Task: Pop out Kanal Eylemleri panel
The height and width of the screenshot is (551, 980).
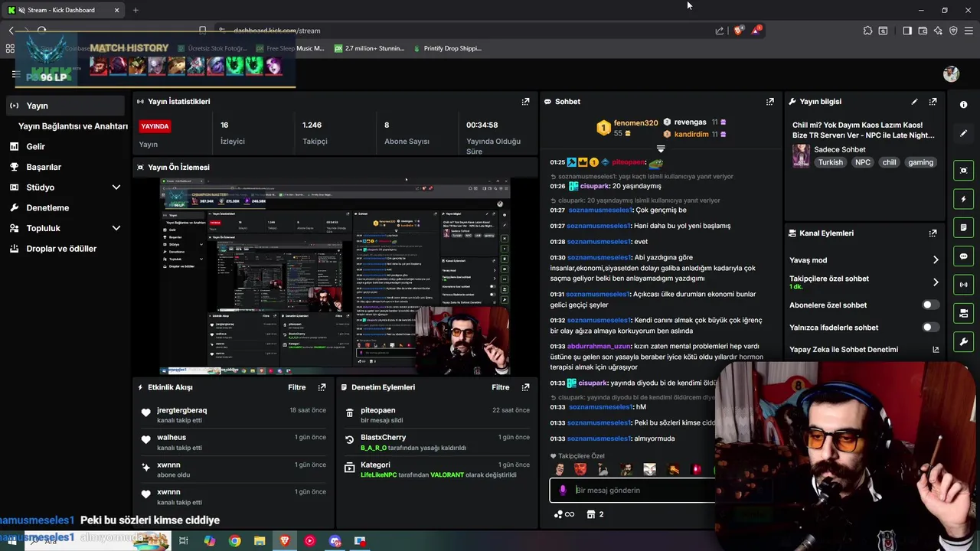Action: pyautogui.click(x=933, y=233)
